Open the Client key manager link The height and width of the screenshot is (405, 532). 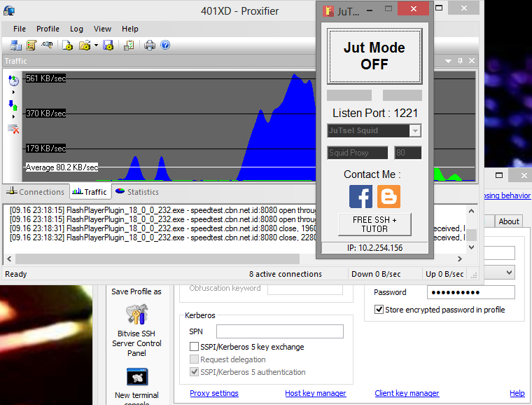407,393
